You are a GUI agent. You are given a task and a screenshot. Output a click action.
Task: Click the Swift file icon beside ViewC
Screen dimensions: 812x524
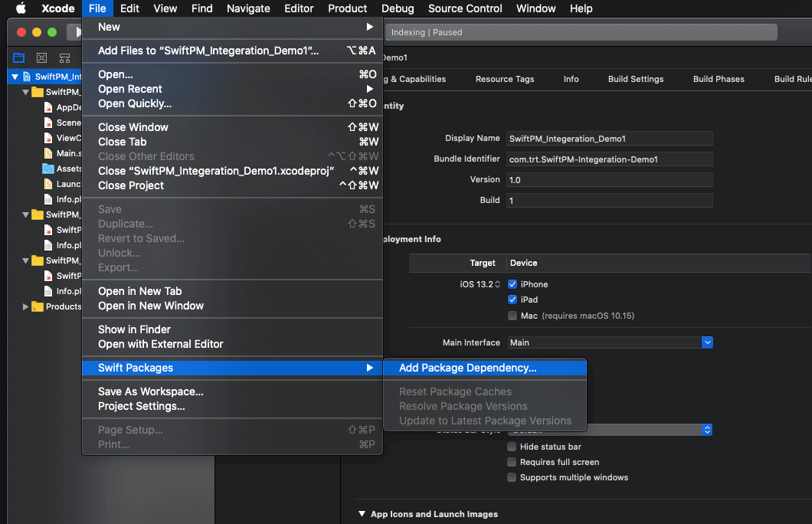coord(48,138)
